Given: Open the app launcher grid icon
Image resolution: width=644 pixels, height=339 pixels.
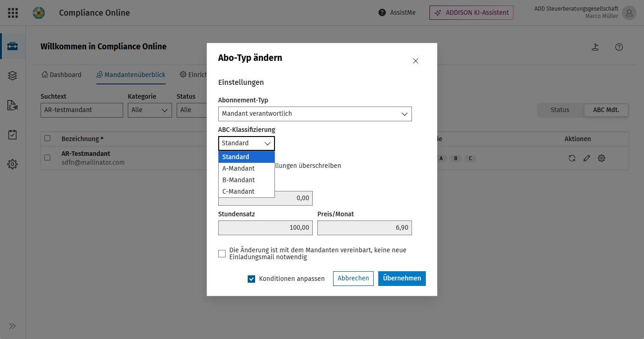Looking at the screenshot, I should coord(13,13).
